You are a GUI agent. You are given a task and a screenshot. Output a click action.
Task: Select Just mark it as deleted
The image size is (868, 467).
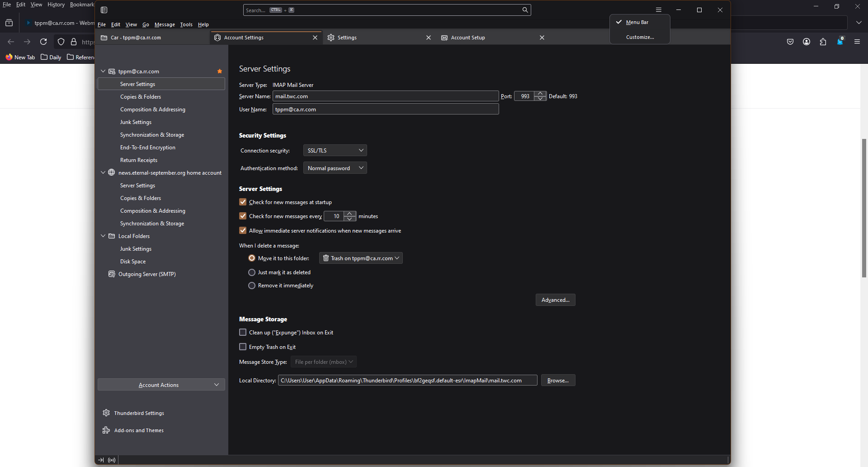[x=252, y=272]
